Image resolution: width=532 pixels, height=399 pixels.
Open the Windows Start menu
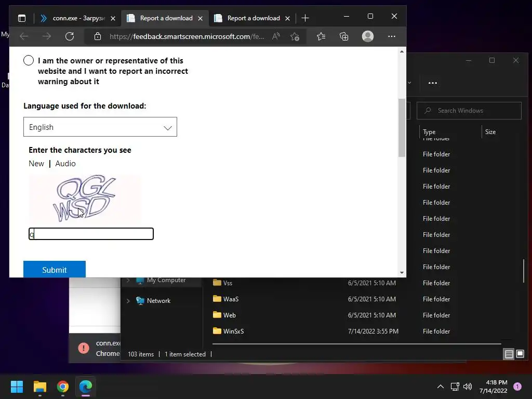(17, 387)
